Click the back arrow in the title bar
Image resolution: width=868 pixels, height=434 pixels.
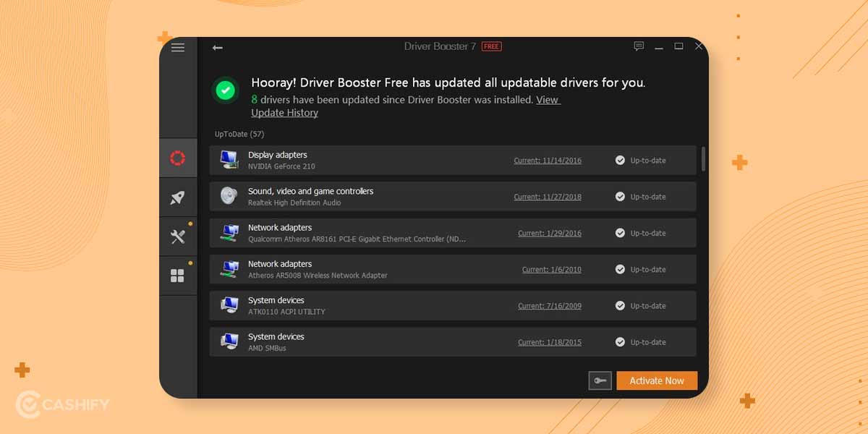(x=216, y=46)
